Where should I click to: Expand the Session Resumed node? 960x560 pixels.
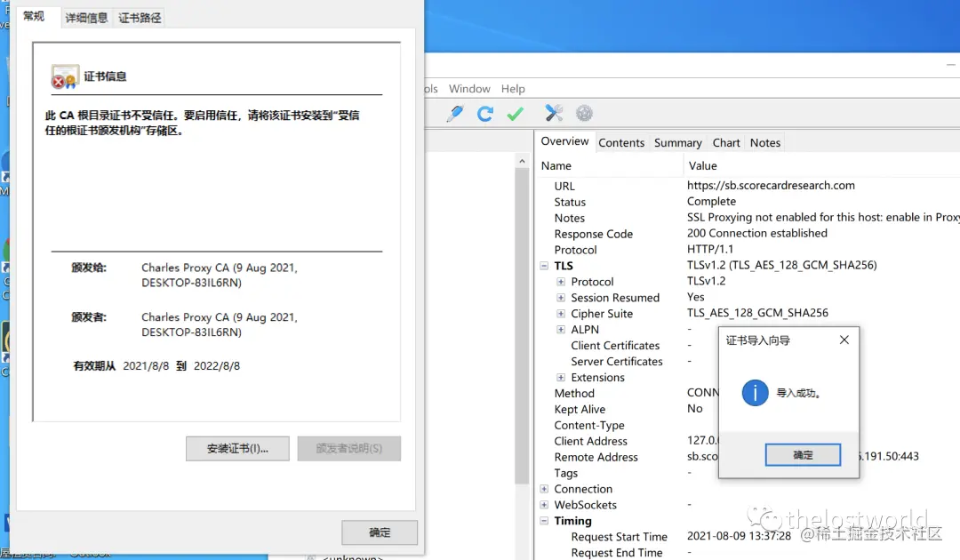click(560, 298)
